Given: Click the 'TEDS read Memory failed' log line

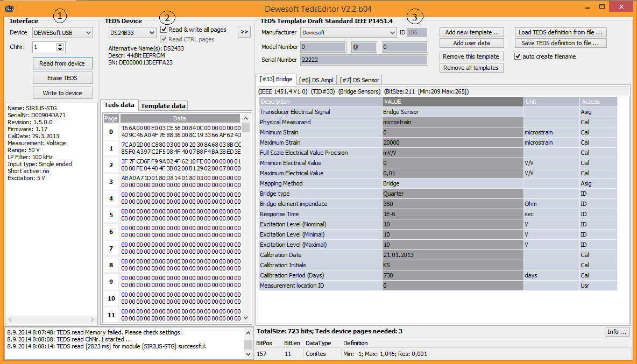Looking at the screenshot, I should click(95, 332).
